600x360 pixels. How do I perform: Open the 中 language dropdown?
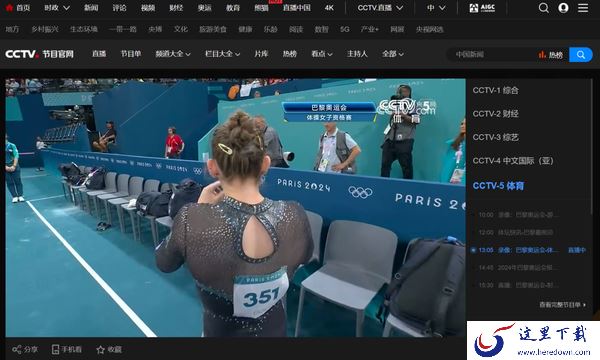(436, 8)
